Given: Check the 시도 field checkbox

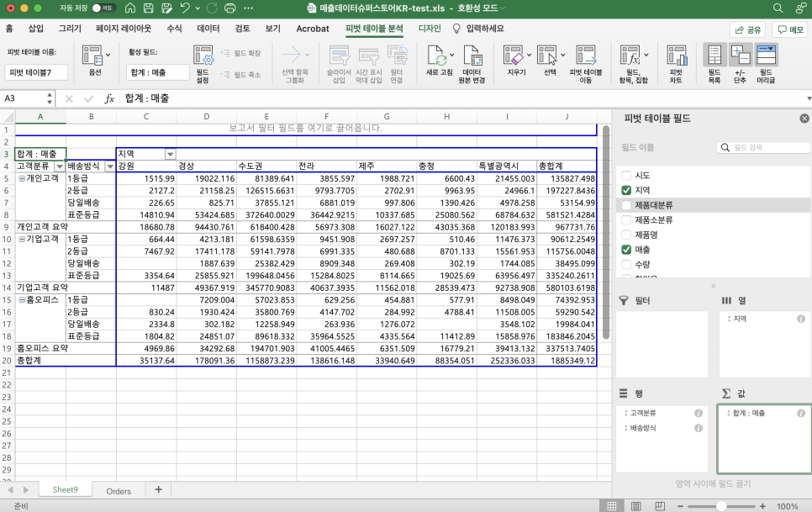Looking at the screenshot, I should 626,176.
